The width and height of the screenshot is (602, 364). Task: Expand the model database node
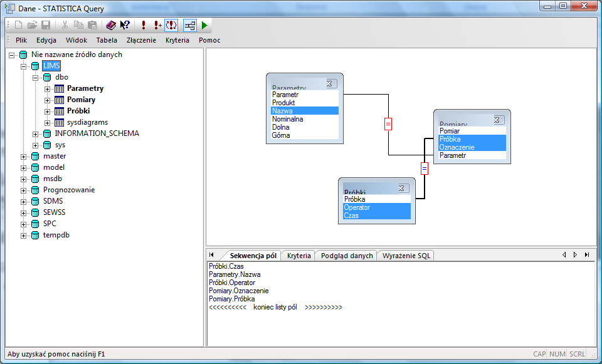click(23, 168)
